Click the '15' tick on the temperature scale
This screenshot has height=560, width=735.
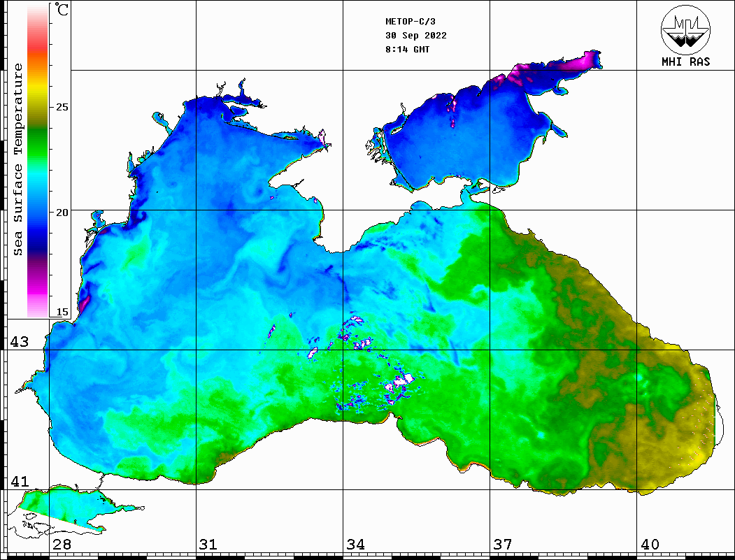click(62, 312)
